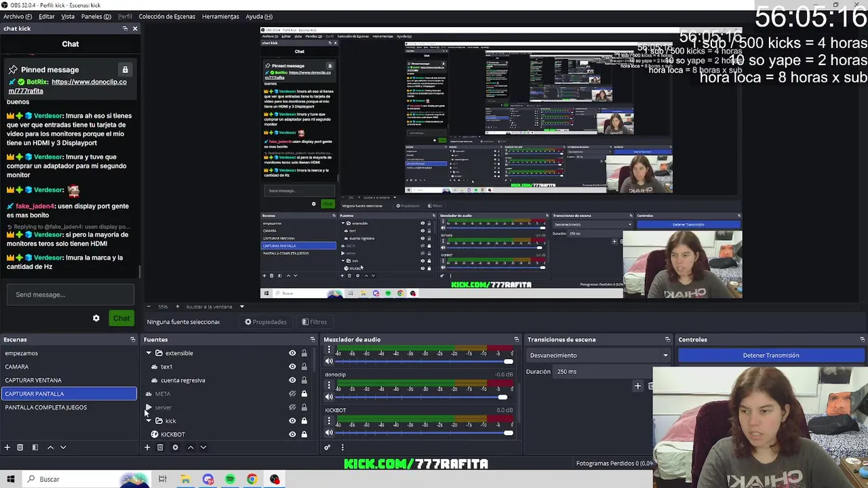Undock the Escenas panel with its float icon
Screen dimensions: 868x488
(x=132, y=340)
